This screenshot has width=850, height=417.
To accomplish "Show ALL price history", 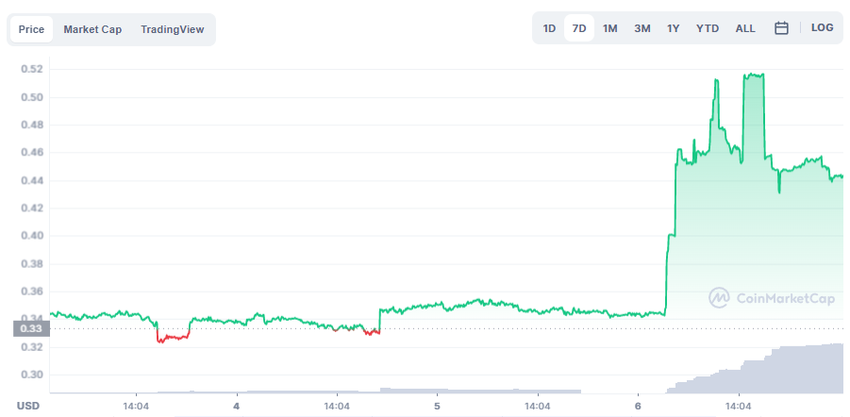I will (x=745, y=28).
